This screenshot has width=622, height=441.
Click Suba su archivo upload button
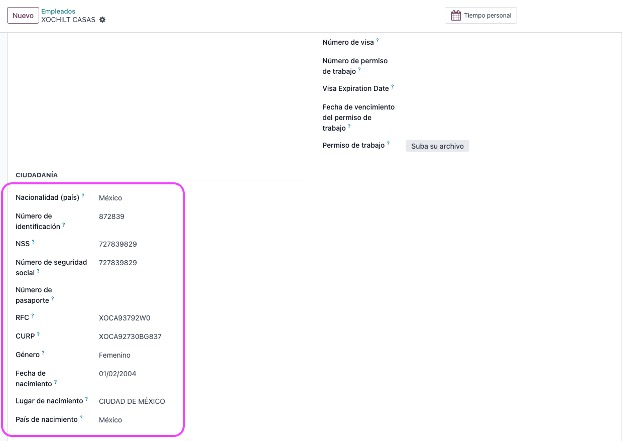pyautogui.click(x=437, y=146)
